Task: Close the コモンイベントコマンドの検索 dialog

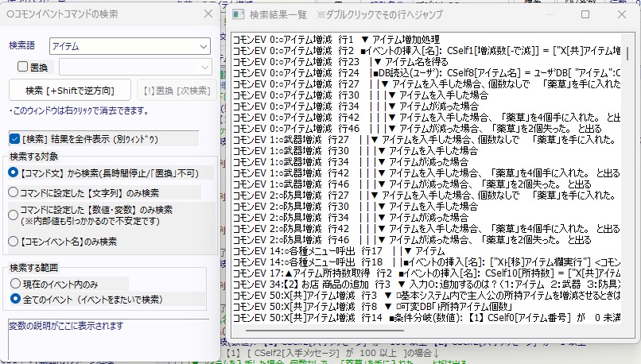Action: pyautogui.click(x=208, y=14)
